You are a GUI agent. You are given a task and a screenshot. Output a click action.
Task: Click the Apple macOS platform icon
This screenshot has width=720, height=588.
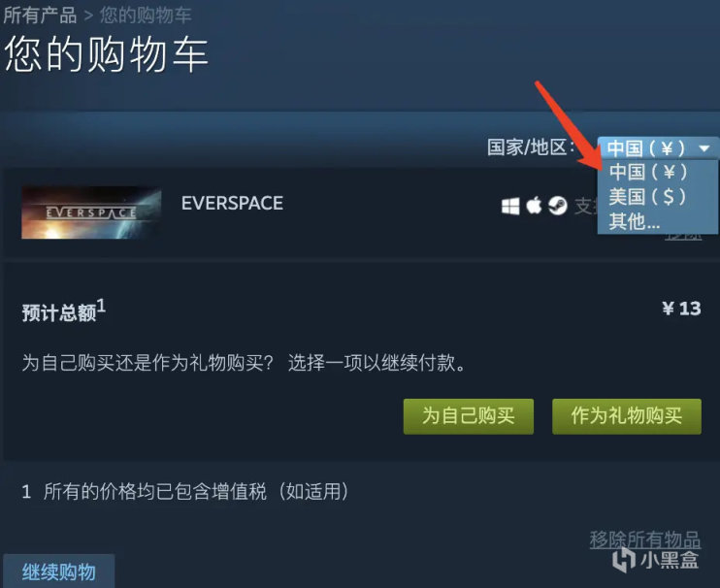[x=534, y=206]
